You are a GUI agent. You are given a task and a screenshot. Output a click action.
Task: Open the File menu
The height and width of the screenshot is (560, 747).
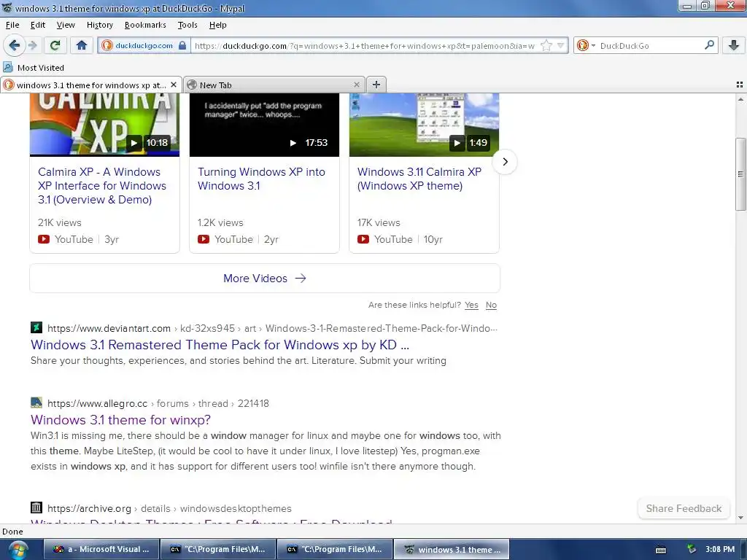click(12, 25)
